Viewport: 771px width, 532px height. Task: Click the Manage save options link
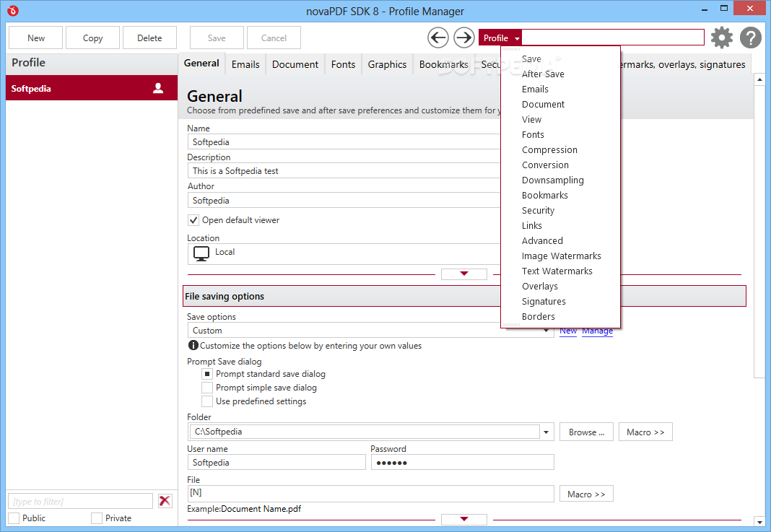(x=597, y=331)
